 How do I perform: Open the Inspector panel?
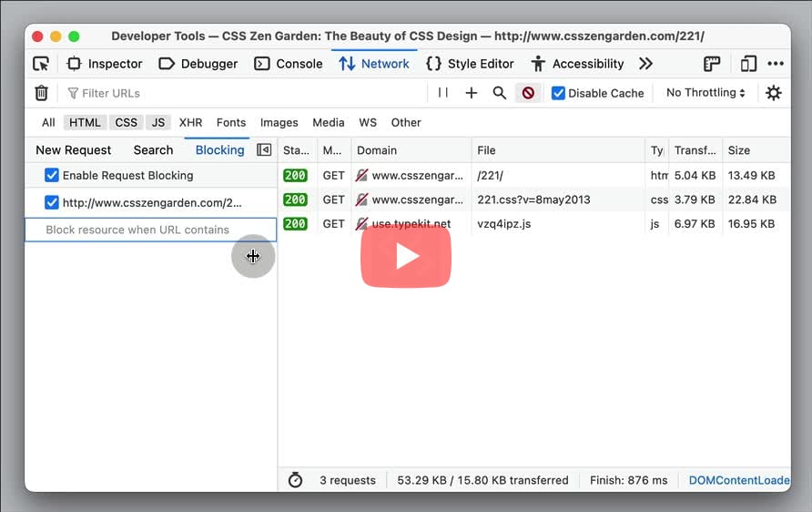105,64
